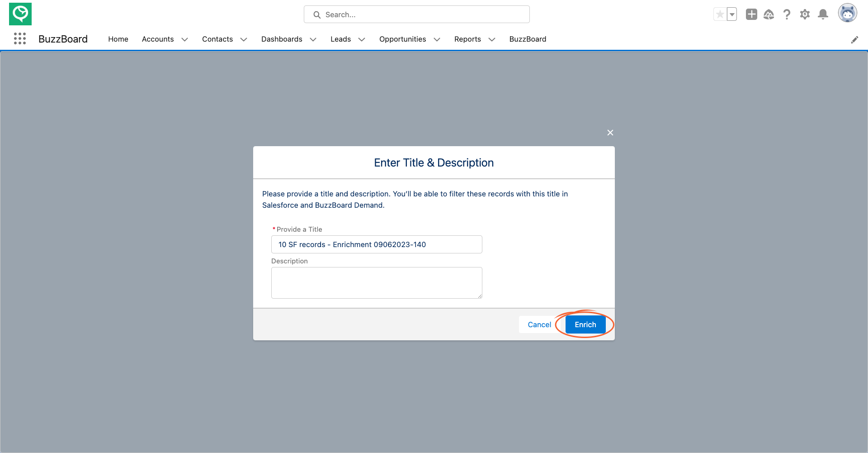This screenshot has width=868, height=453.
Task: Open the Reports tab
Action: click(x=467, y=39)
